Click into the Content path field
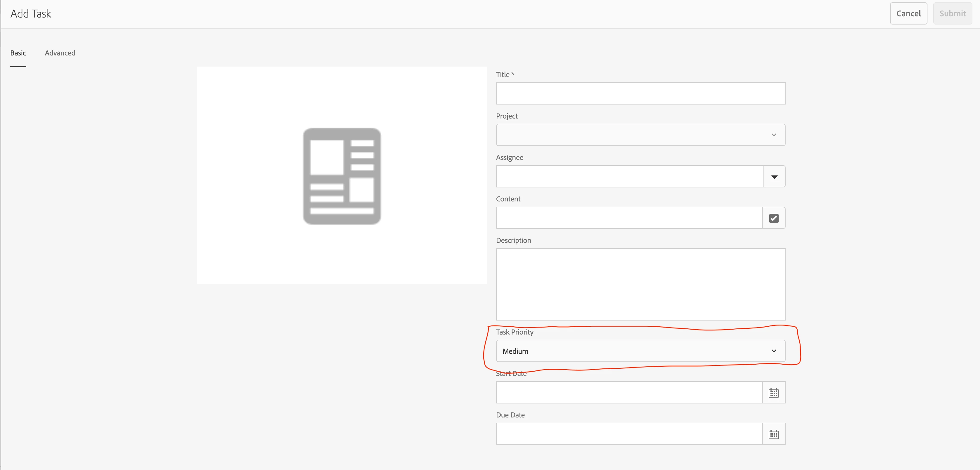Image resolution: width=980 pixels, height=470 pixels. 629,218
